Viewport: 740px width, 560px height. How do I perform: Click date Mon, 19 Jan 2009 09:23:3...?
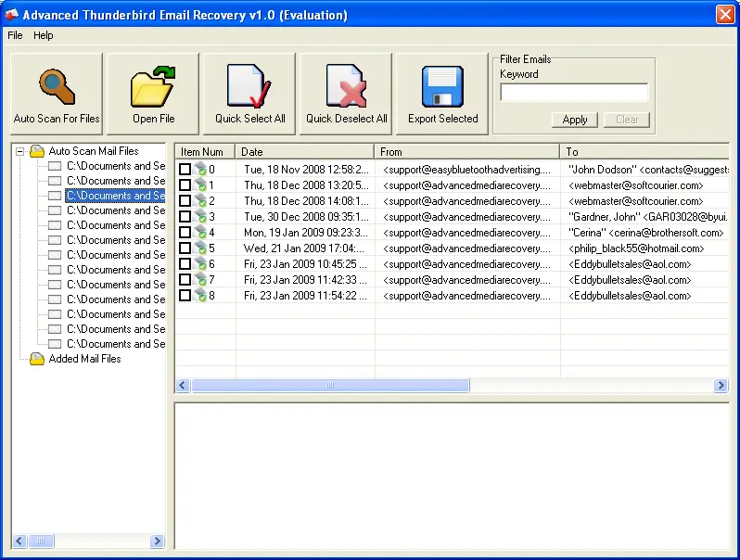[306, 233]
